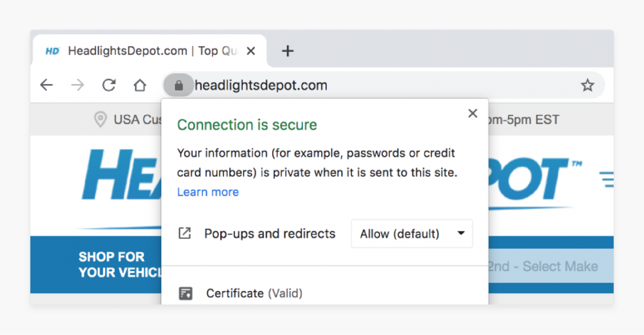Screen dimensions: 644x335
Task: Click the pop-ups and redirects icon
Action: 185,233
